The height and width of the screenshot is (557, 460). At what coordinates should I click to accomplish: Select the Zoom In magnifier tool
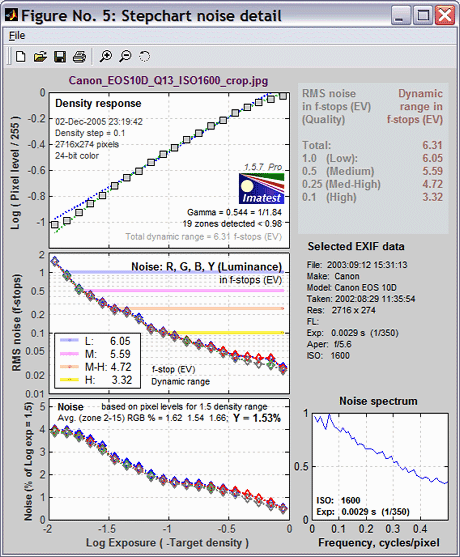coord(105,56)
